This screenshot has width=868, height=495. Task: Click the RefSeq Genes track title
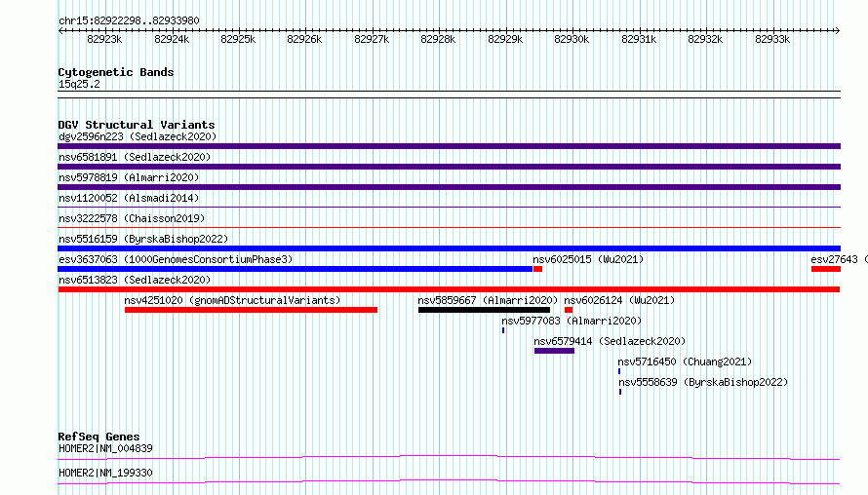coord(99,437)
